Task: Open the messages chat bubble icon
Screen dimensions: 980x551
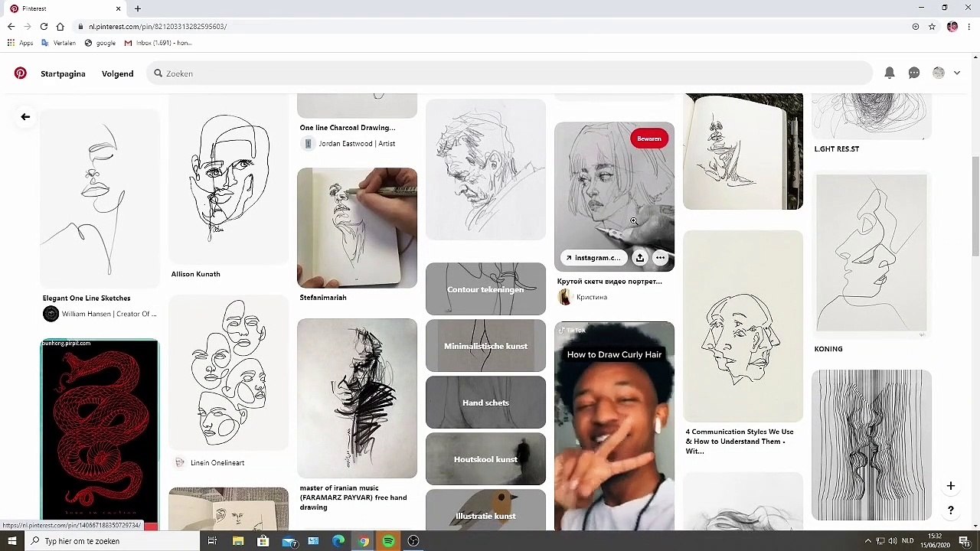Action: pos(914,73)
